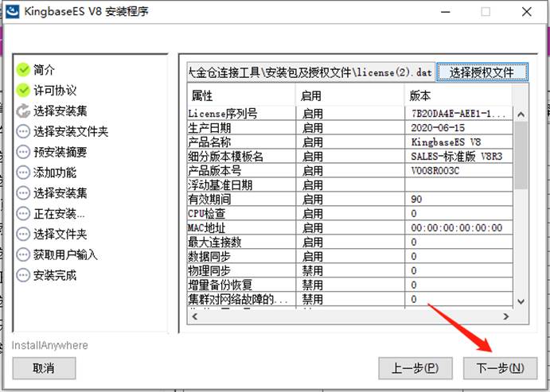Click the 属性 column header
The height and width of the screenshot is (392, 550).
242,95
